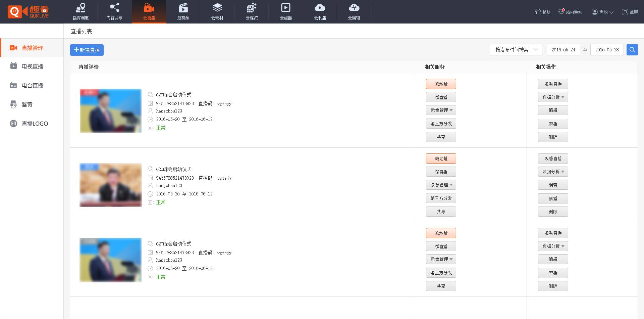The width and height of the screenshot is (644, 319).
Task: Toggle 全屏 fullscreen mode
Action: tap(630, 12)
